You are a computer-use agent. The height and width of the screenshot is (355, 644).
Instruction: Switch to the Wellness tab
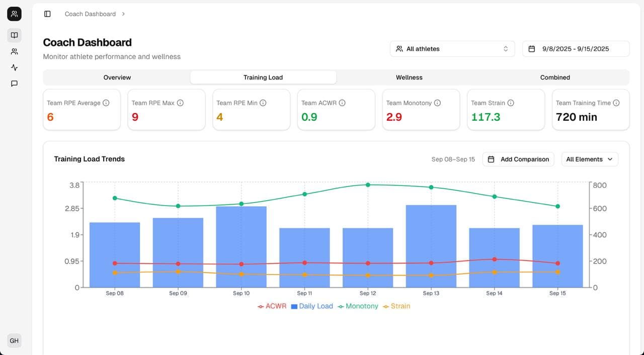tap(409, 77)
